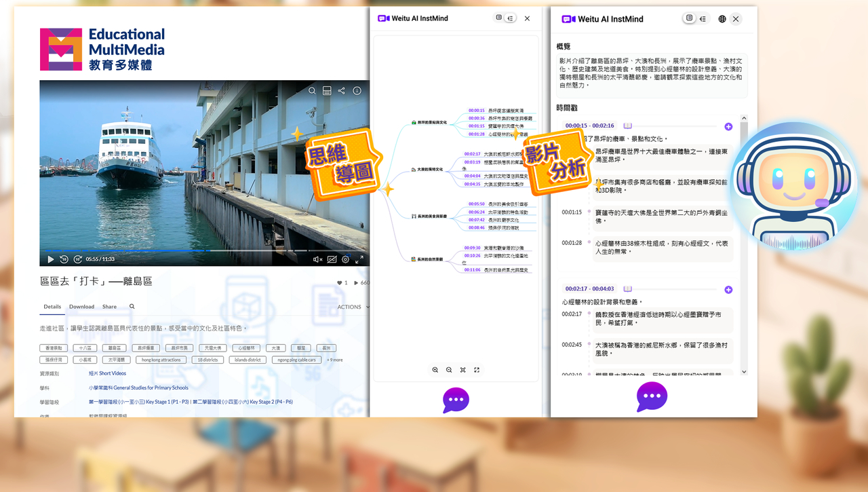Expand the ACTIONS dropdown
The height and width of the screenshot is (492, 868).
click(x=353, y=307)
